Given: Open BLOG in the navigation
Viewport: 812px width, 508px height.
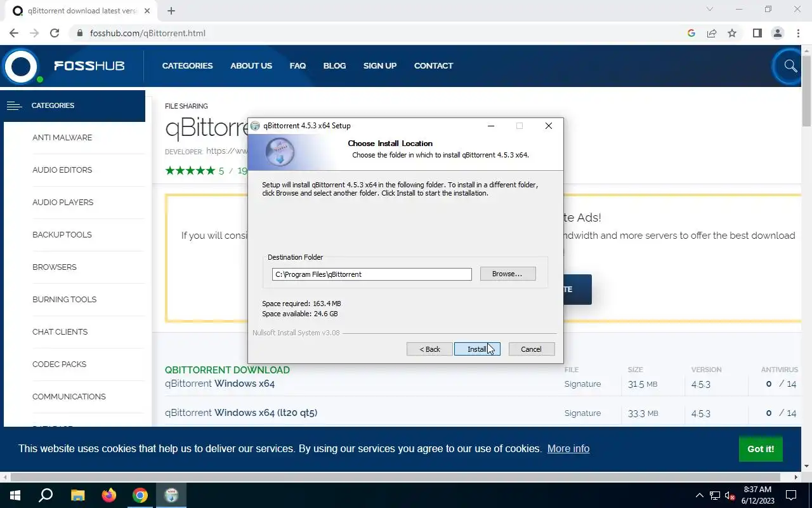Looking at the screenshot, I should [x=334, y=65].
